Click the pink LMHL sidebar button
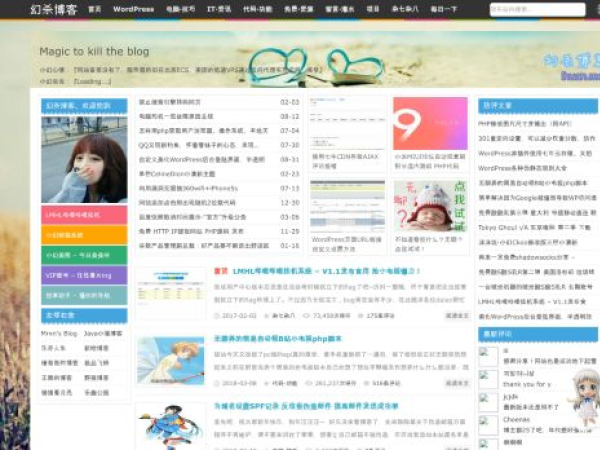The image size is (600, 450). (84, 214)
